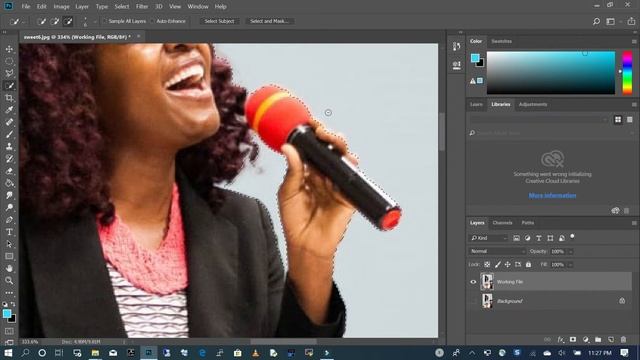640x360 pixels.
Task: Switch to the Swatches tab
Action: (502, 41)
